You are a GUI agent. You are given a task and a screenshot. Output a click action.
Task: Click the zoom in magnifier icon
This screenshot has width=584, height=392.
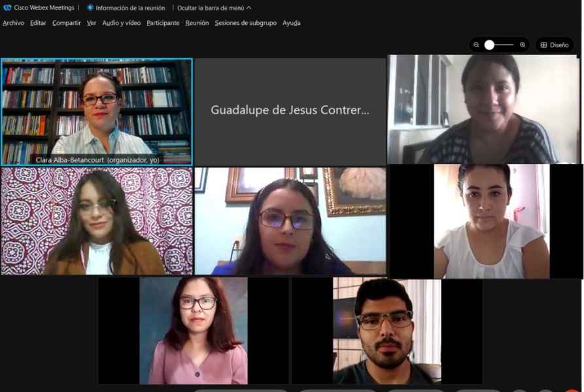523,45
